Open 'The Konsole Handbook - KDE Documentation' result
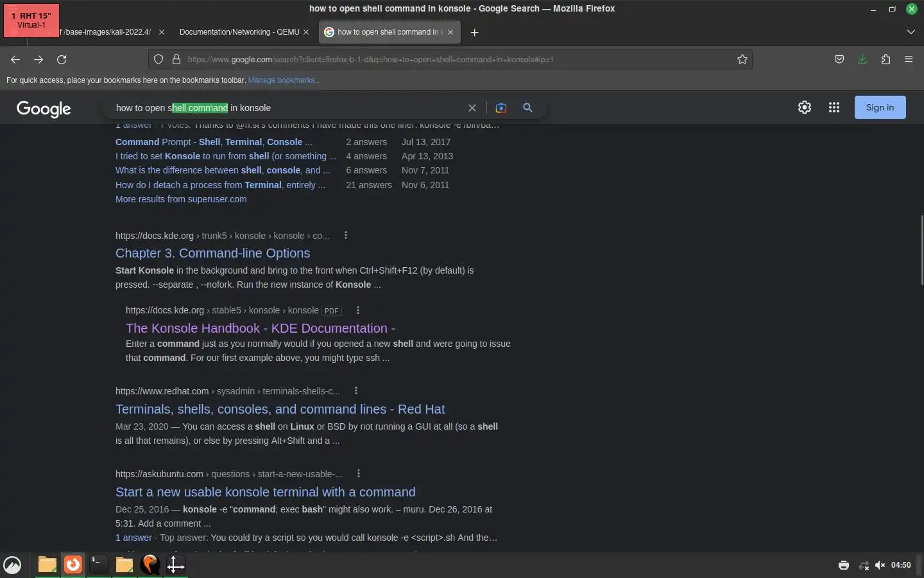 pyautogui.click(x=261, y=328)
